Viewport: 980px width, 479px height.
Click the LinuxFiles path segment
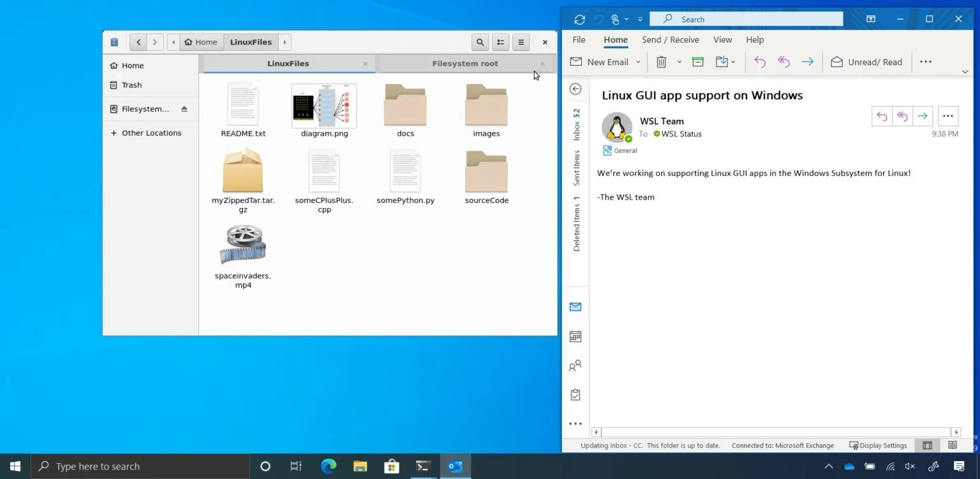click(x=251, y=42)
